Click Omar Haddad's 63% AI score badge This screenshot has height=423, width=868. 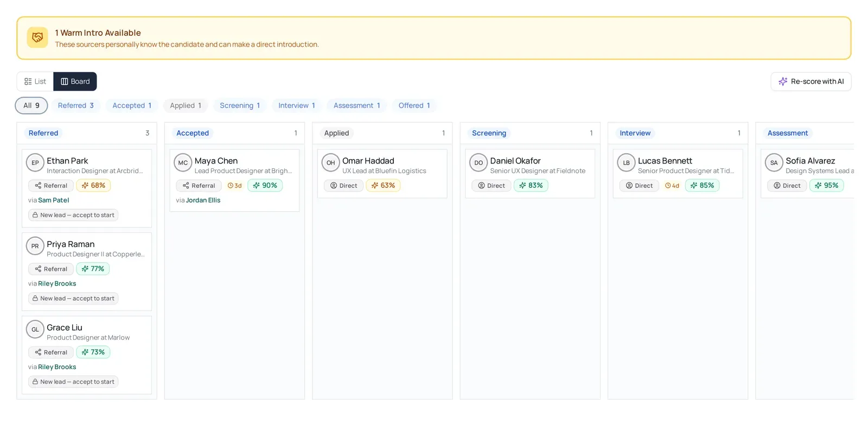[383, 185]
